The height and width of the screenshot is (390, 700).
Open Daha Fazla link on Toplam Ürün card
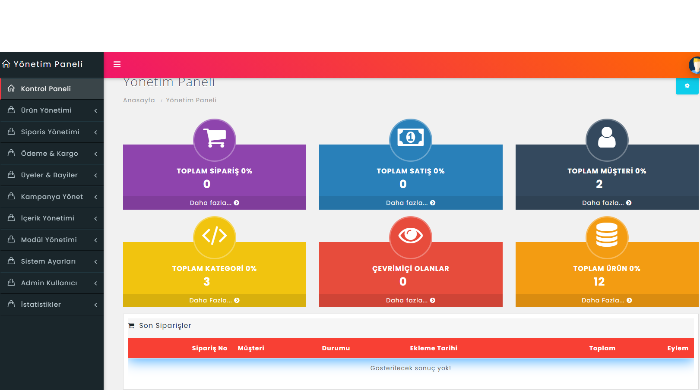[607, 300]
